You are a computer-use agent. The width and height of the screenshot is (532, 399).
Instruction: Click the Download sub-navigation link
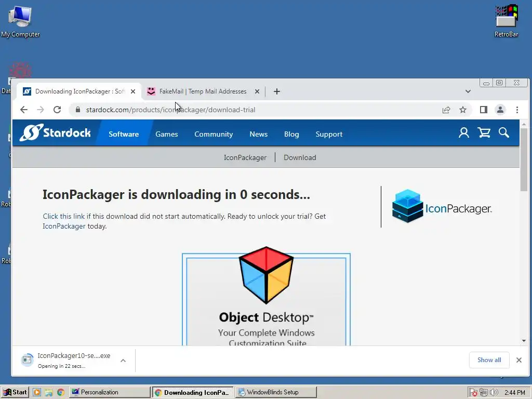[300, 157]
